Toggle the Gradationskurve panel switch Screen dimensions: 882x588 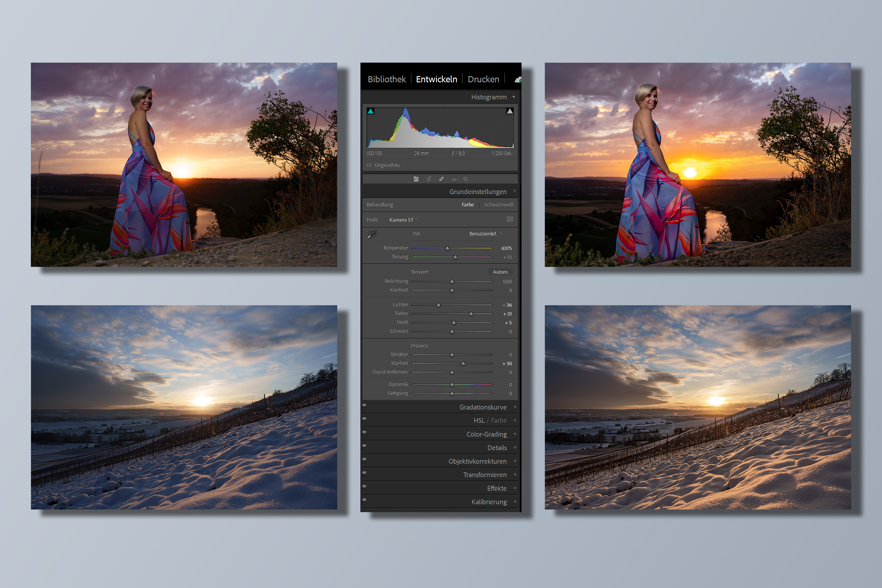click(x=364, y=407)
